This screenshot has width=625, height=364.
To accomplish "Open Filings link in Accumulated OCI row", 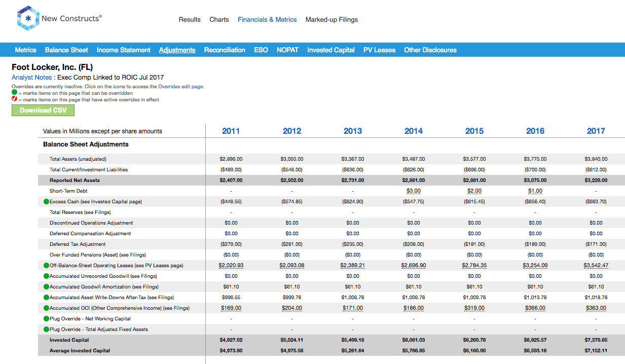I will [x=181, y=308].
